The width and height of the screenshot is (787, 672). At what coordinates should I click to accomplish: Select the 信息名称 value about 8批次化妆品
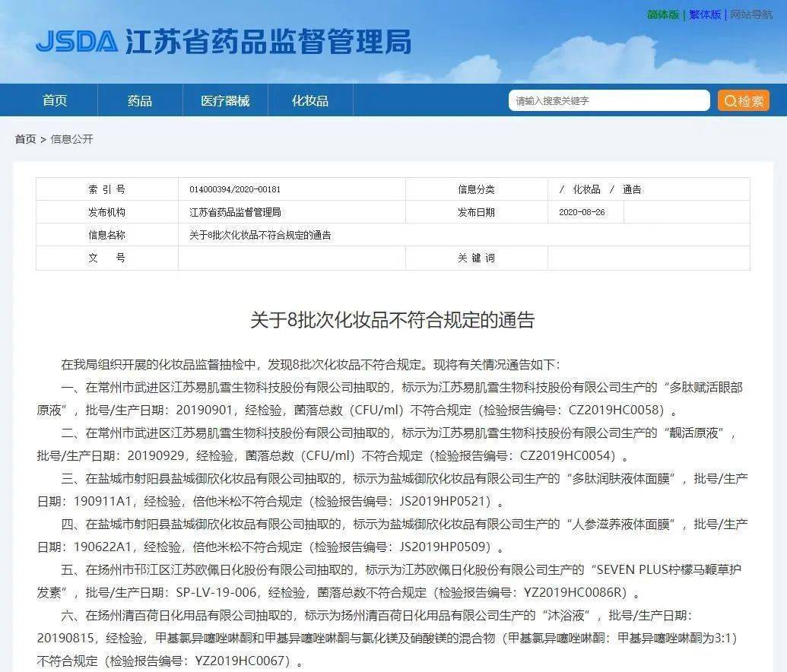click(260, 235)
